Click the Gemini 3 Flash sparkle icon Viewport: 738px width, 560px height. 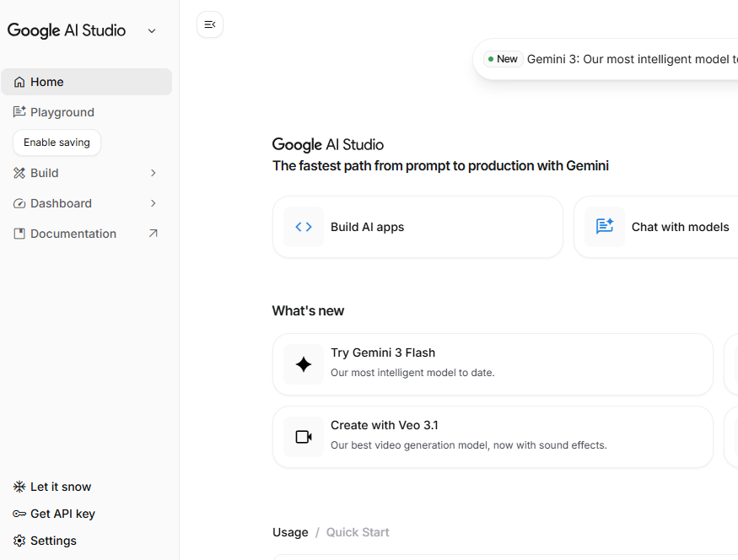[x=304, y=364]
